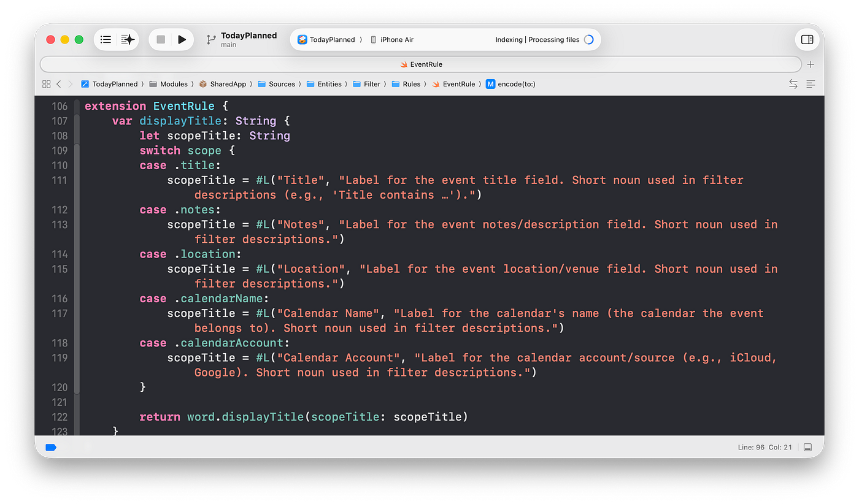Click the blue tag icon in status bar

(x=51, y=448)
